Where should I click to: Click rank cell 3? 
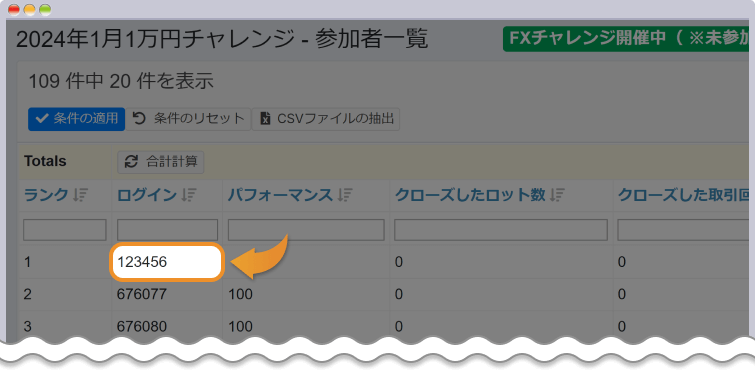coord(27,327)
